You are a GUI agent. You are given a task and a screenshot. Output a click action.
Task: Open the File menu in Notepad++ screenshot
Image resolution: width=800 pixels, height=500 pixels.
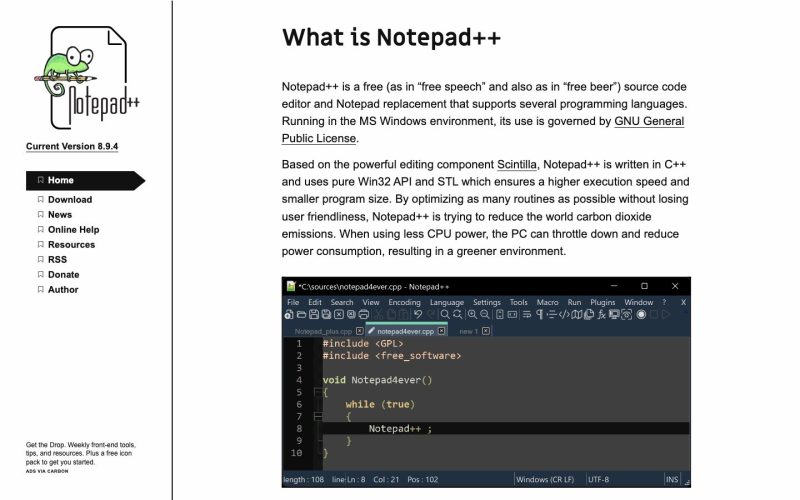tap(293, 302)
